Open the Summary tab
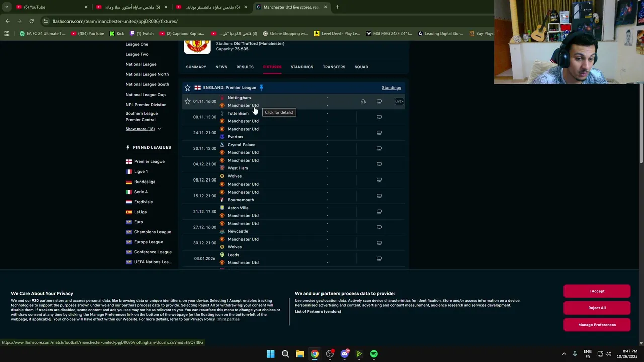 196,67
